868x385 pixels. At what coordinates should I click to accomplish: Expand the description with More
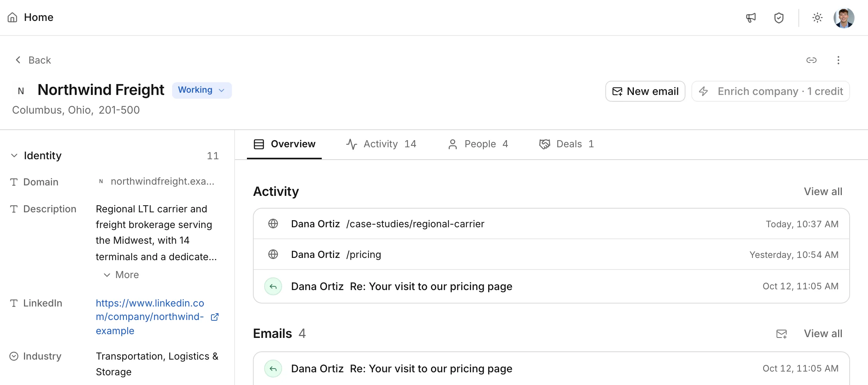121,275
